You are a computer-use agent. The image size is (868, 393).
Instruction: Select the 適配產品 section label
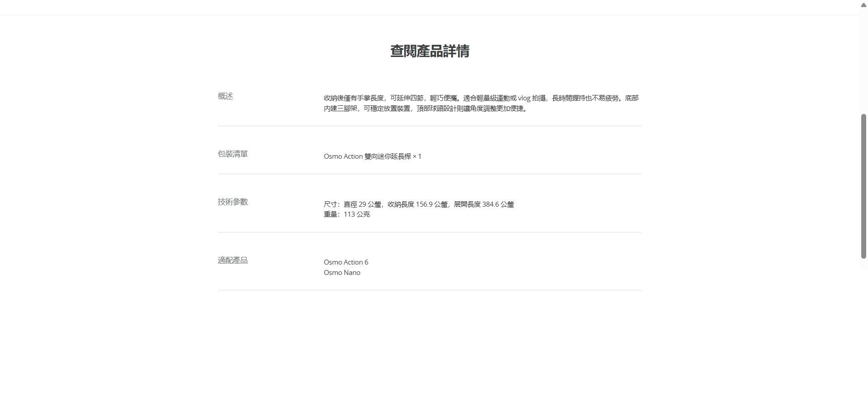tap(232, 260)
